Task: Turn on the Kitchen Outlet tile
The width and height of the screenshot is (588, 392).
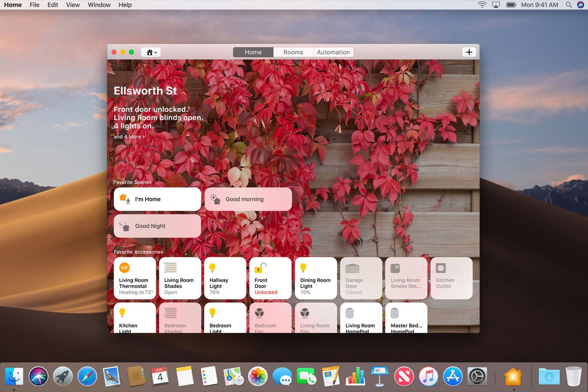Action: point(451,278)
